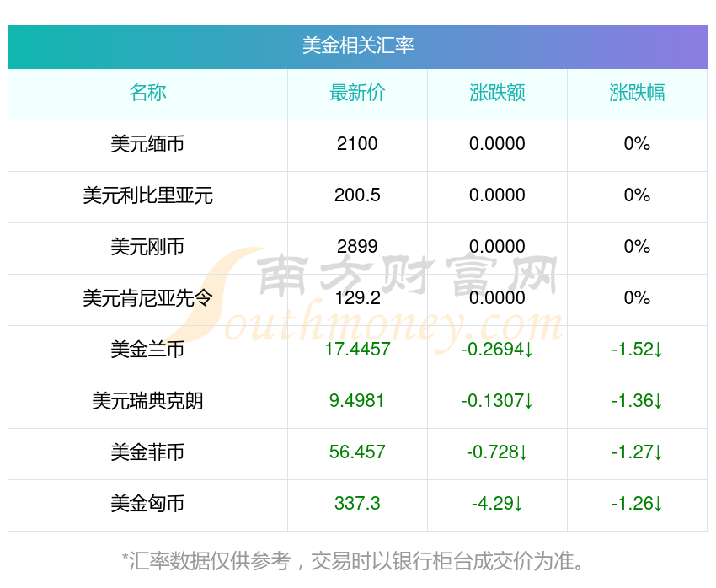Click the latest price 17.4457

coord(357,350)
